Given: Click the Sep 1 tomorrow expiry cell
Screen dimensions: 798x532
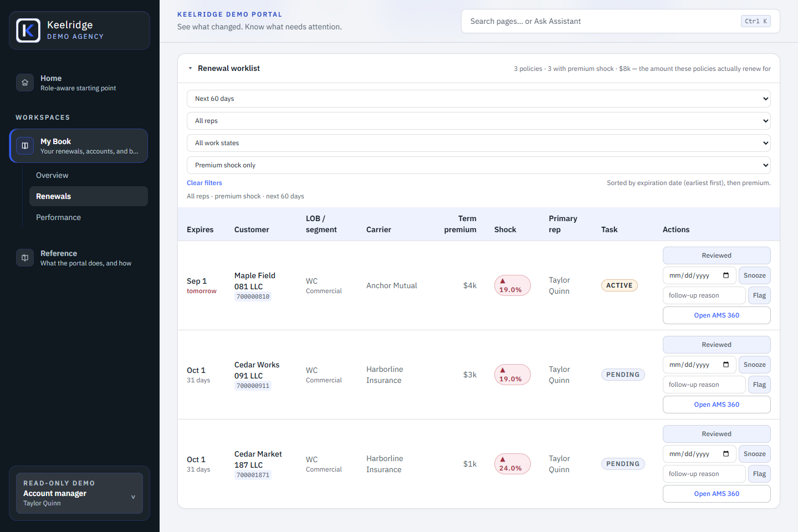Looking at the screenshot, I should coord(202,285).
